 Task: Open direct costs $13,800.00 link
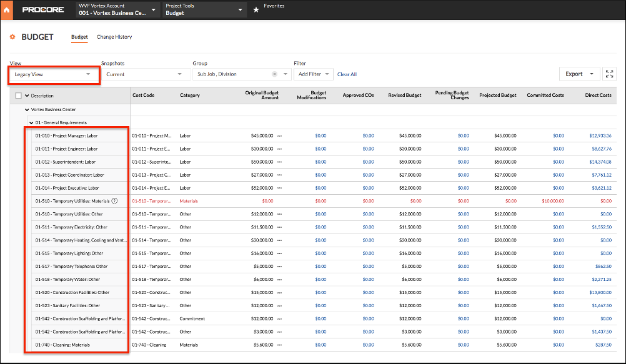pos(600,293)
